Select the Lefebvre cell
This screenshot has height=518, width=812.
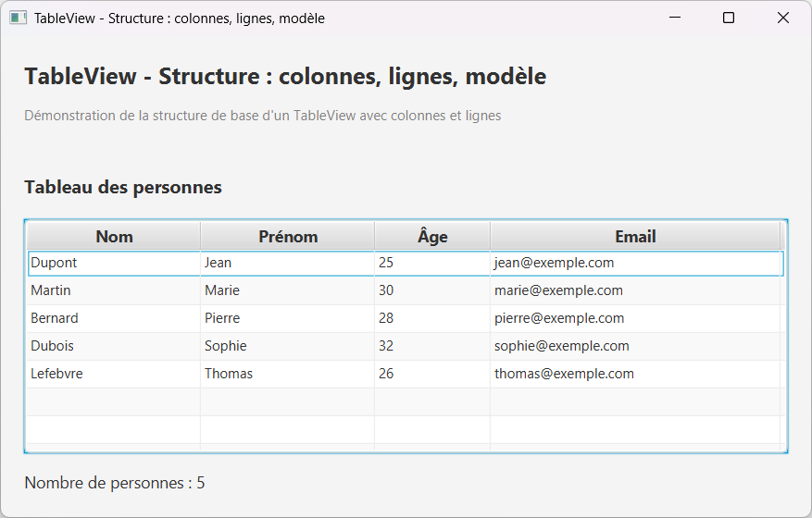[113, 374]
